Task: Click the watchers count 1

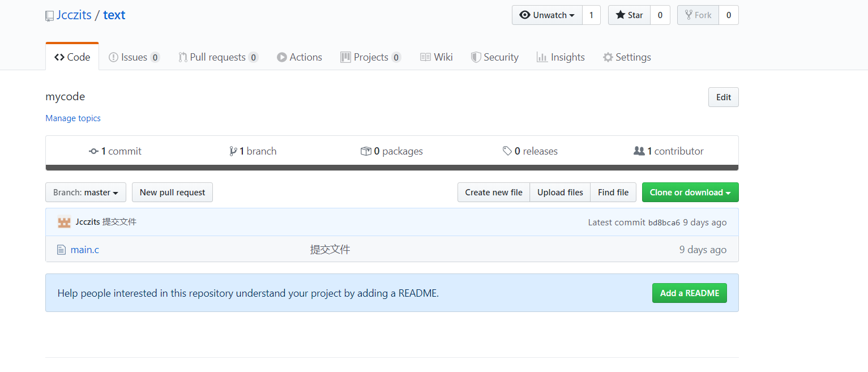Action: click(591, 15)
